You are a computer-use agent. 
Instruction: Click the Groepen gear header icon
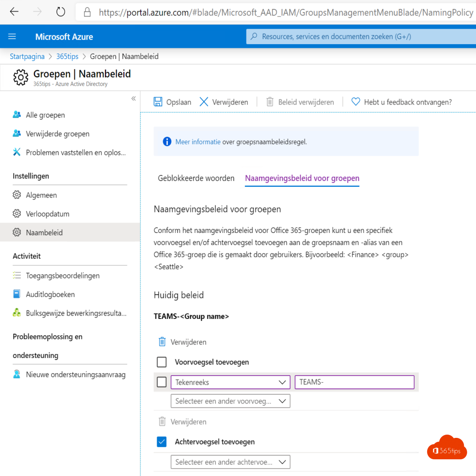(x=20, y=78)
